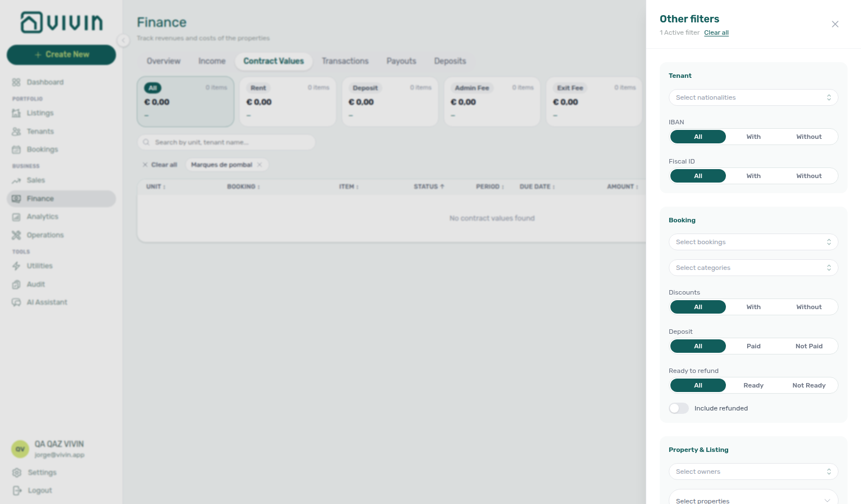Select the Rent summary card

pyautogui.click(x=288, y=102)
